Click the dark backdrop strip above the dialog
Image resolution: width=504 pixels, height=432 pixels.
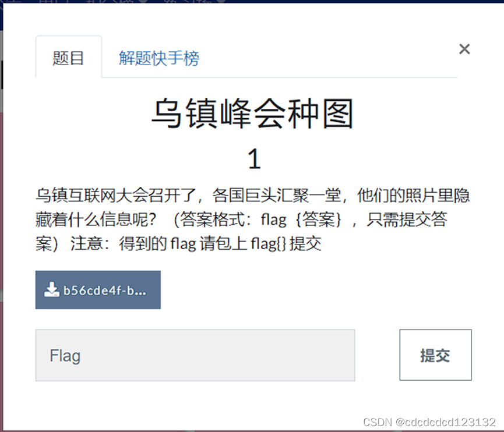pyautogui.click(x=252, y=1)
